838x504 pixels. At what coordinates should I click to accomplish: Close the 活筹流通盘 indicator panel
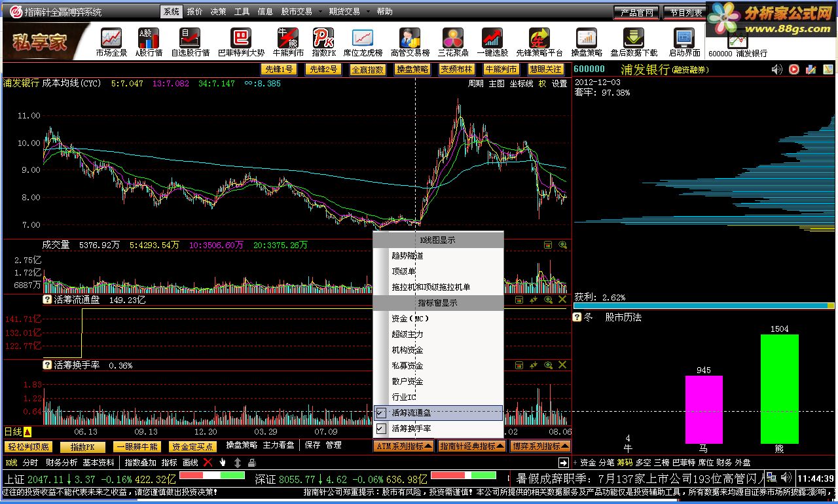coord(562,300)
